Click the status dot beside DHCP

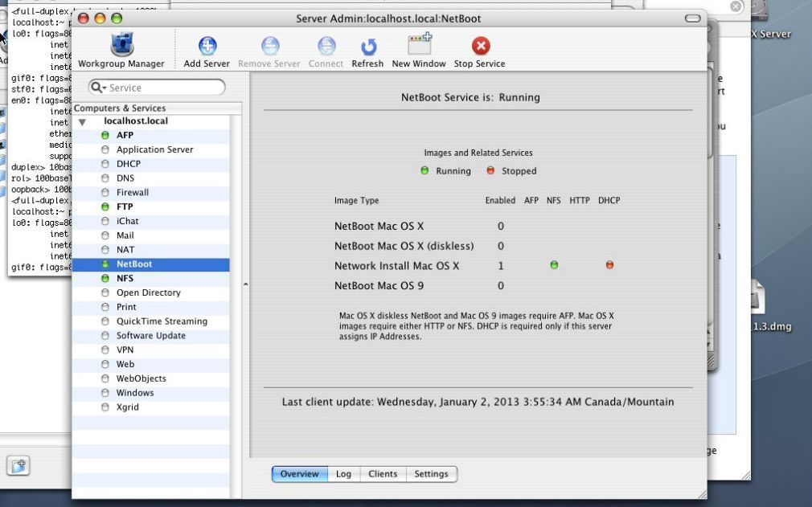click(105, 164)
